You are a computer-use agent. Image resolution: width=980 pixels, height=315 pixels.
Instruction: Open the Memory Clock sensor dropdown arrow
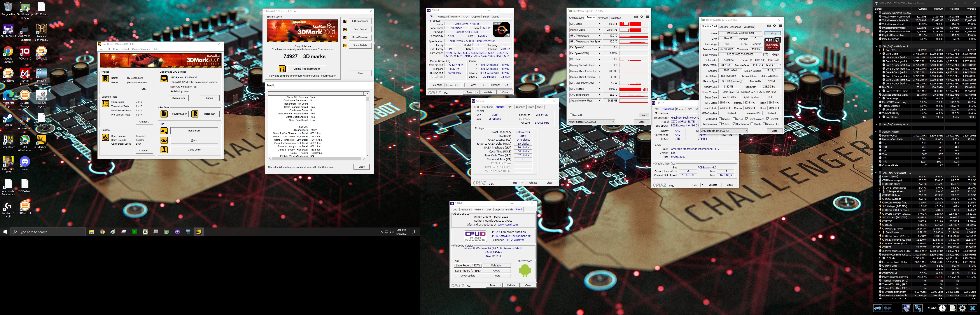point(599,30)
